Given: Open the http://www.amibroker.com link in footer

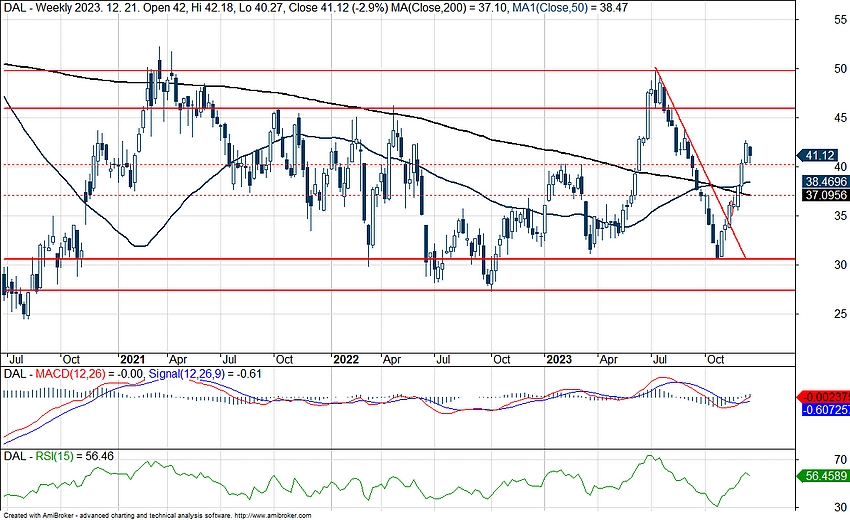Looking at the screenshot, I should [273, 516].
